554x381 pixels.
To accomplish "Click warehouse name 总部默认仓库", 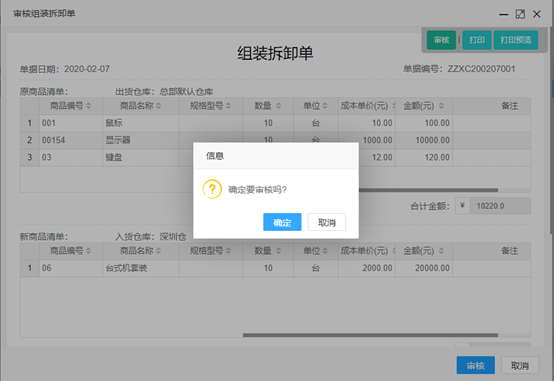I will tap(186, 92).
